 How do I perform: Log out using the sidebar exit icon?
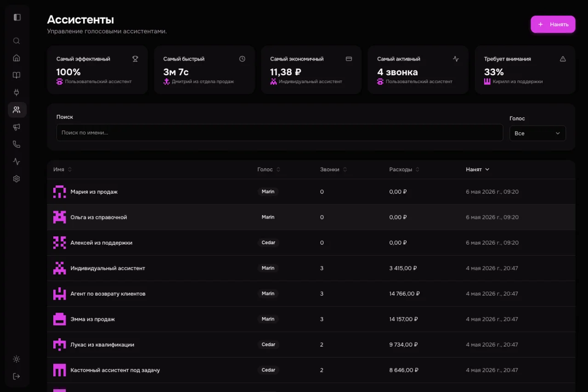(17, 376)
